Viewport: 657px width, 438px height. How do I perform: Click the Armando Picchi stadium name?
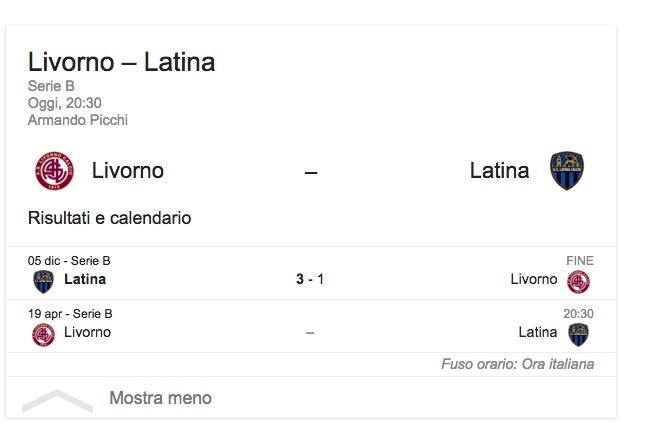pos(78,120)
